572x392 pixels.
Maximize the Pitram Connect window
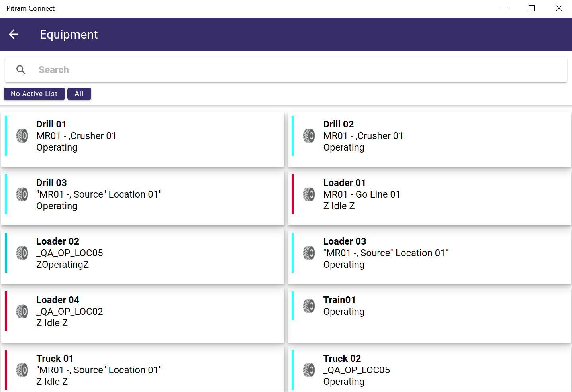tap(531, 8)
